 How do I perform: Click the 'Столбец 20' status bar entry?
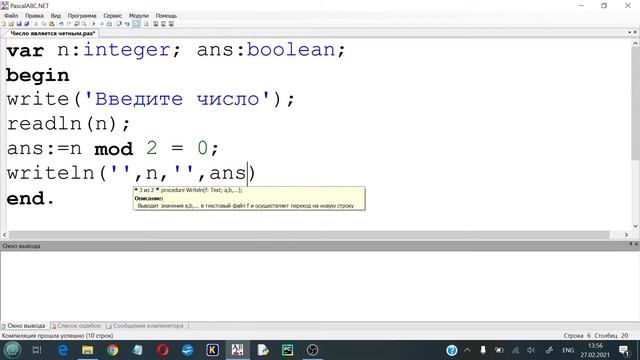tap(611, 336)
